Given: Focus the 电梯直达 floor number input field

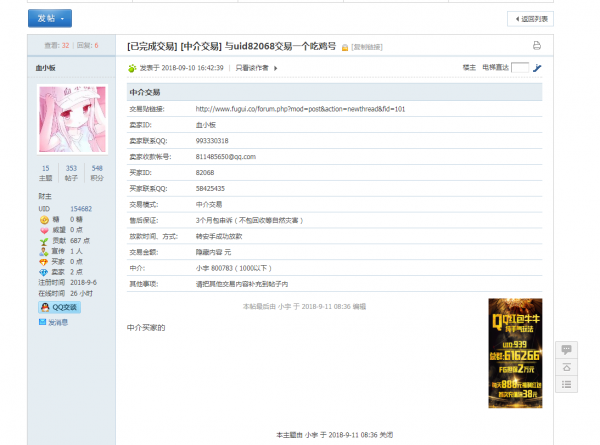Looking at the screenshot, I should 520,68.
